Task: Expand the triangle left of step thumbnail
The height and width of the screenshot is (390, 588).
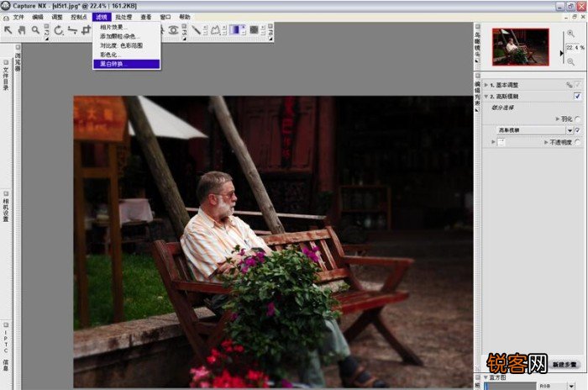Action: click(494, 142)
